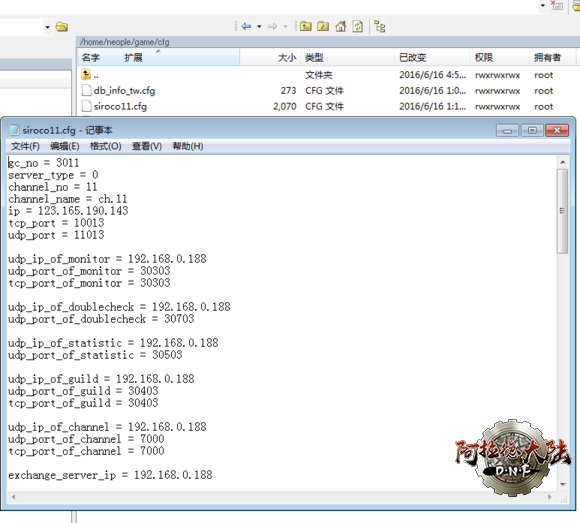
Task: Click the Notepad scroll down arrow
Action: point(563,484)
